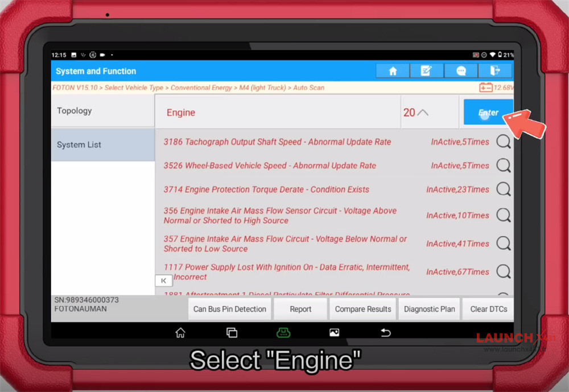Image resolution: width=569 pixels, height=392 pixels.
Task: Open recent apps in navigation bar
Action: tap(232, 332)
